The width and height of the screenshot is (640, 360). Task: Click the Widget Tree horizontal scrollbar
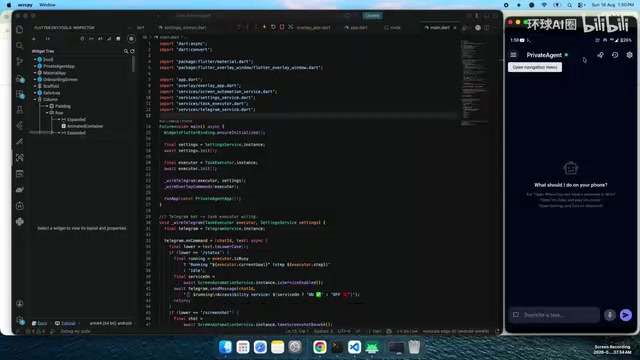pyautogui.click(x=41, y=132)
